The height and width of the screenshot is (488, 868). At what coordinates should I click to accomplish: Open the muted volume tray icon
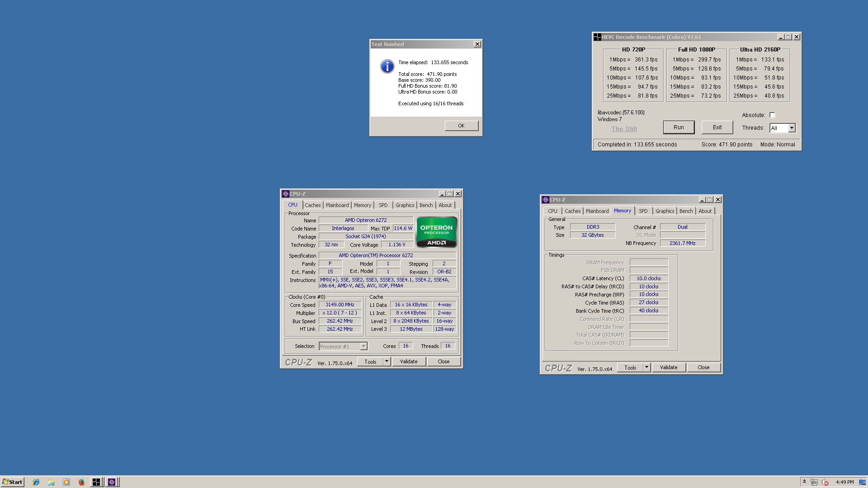click(x=825, y=482)
